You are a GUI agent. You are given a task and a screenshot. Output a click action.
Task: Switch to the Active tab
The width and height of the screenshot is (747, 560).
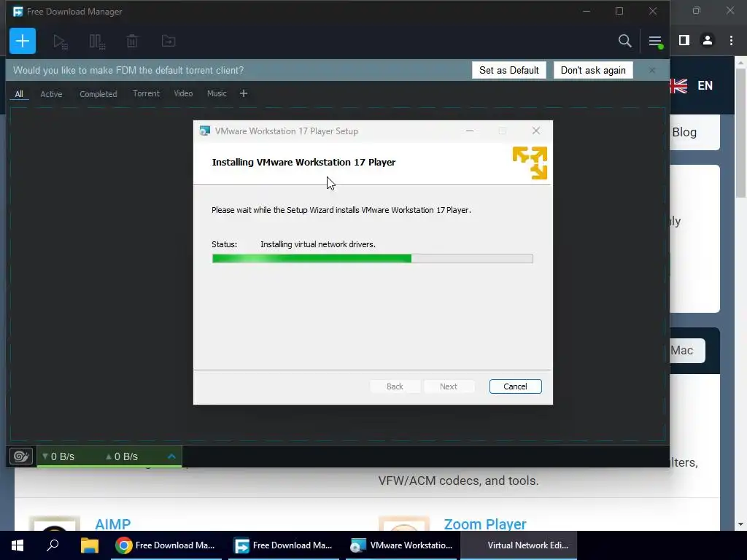tap(51, 94)
